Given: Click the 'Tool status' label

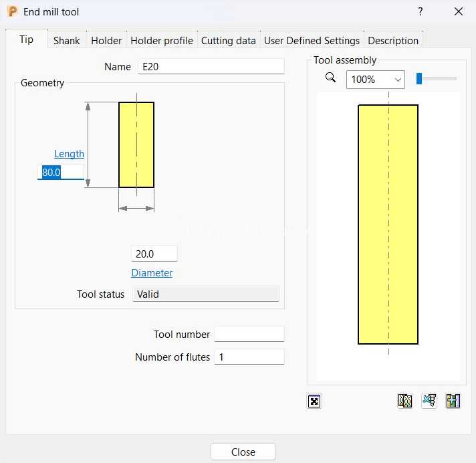Looking at the screenshot, I should point(100,294).
